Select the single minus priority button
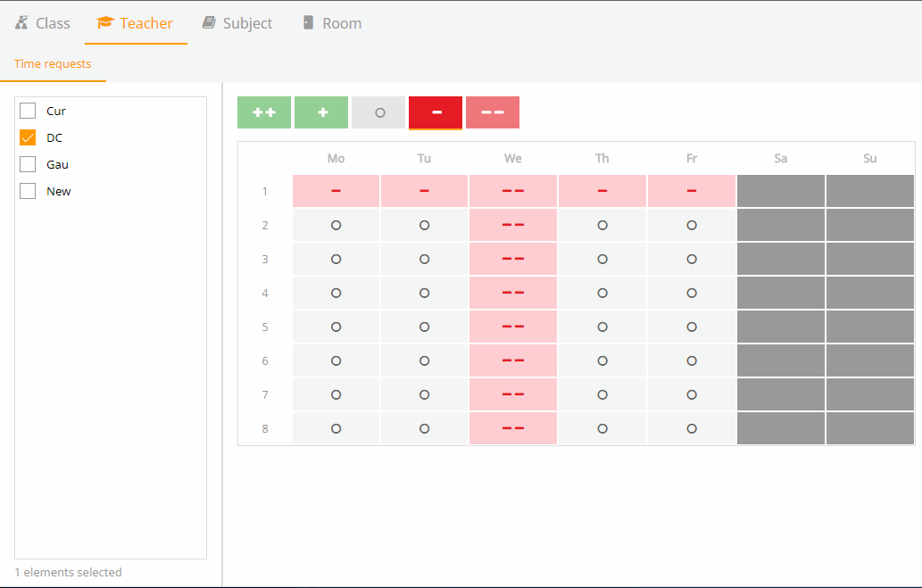 (436, 112)
